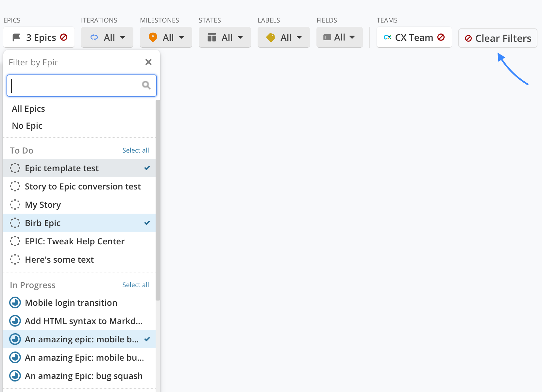This screenshot has height=392, width=542.
Task: Open the Iterations filter dropdown
Action: (107, 37)
